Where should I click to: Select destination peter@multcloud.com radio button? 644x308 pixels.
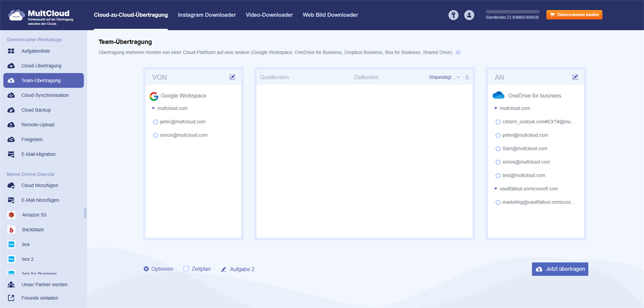(x=498, y=135)
